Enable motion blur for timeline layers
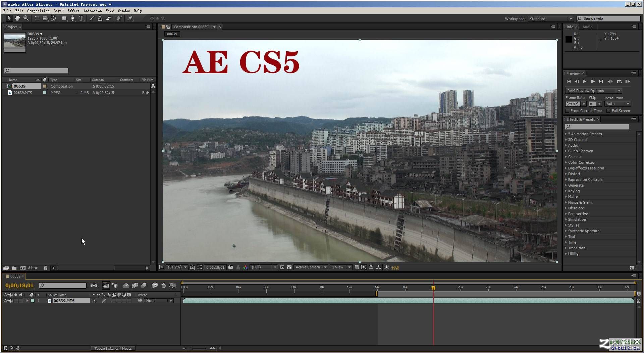The height and width of the screenshot is (353, 644). (144, 286)
